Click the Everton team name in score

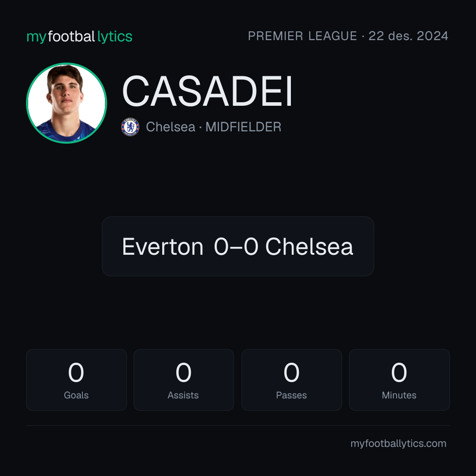(x=163, y=246)
